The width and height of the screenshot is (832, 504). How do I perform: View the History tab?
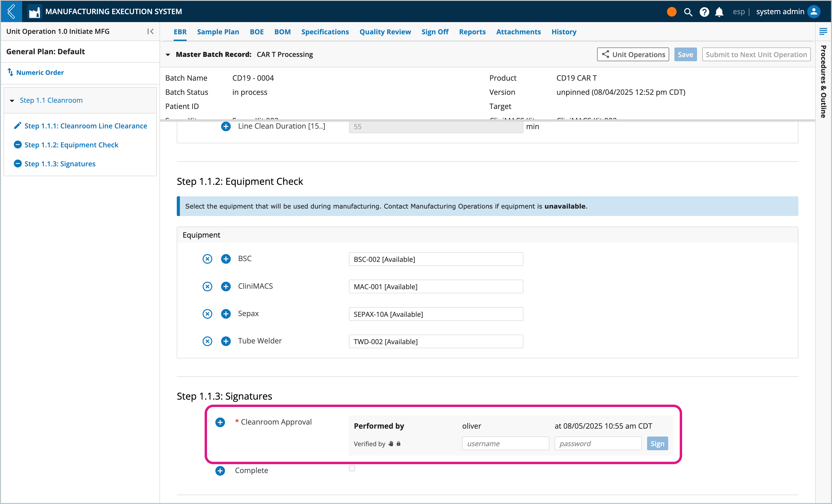click(x=564, y=32)
